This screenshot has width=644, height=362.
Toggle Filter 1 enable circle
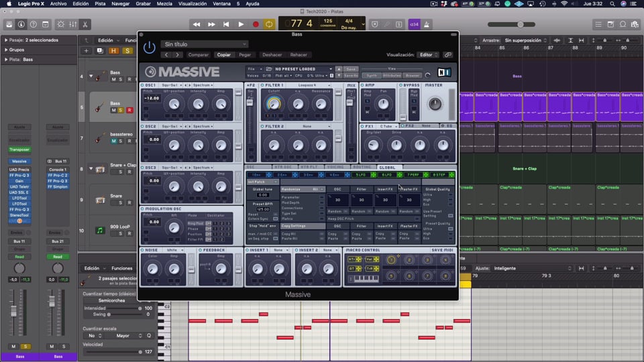pos(262,85)
